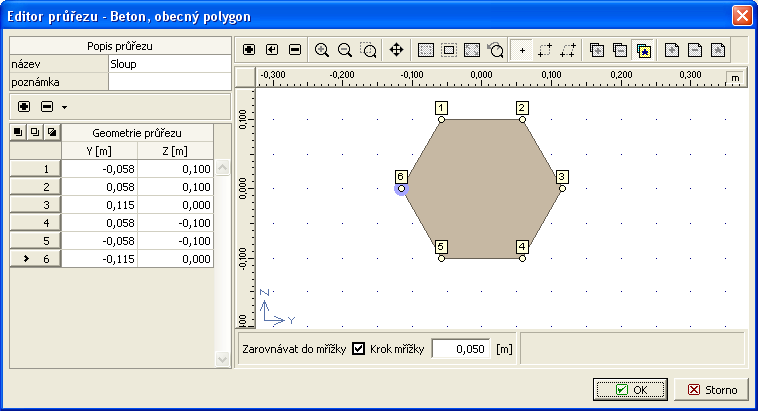Click the page minus icon in toolbar
The image size is (758, 411).
point(695,50)
